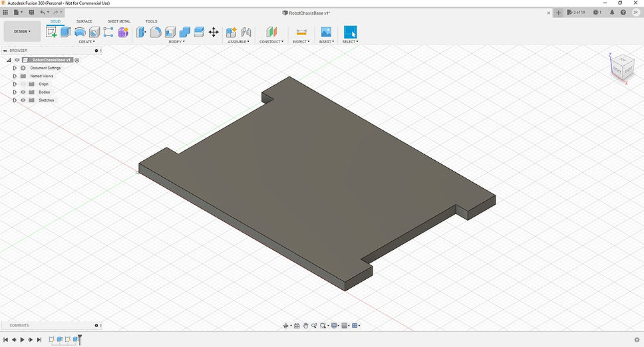Click the ViewCube in the viewport corner
The width and height of the screenshot is (644, 347).
[x=622, y=68]
